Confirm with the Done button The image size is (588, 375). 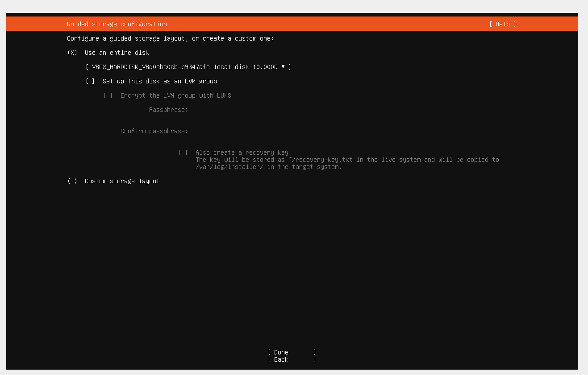point(292,352)
